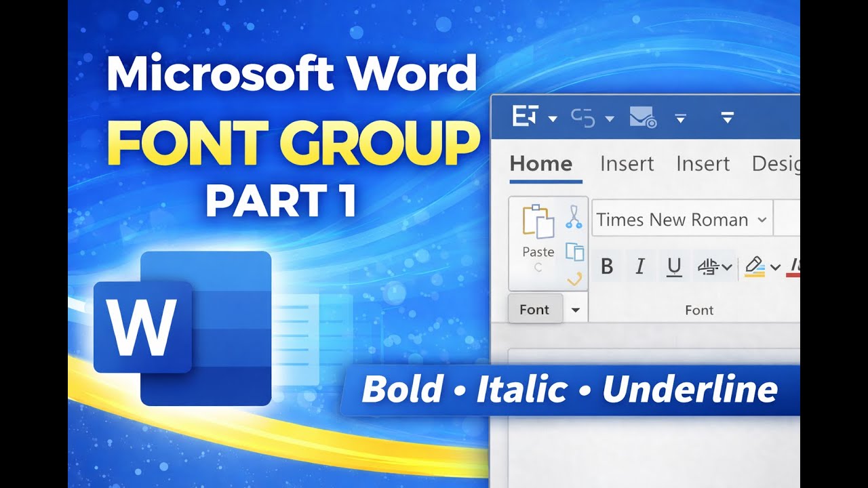The image size is (868, 488).
Task: Click the undo-style arrow icon in title bar
Action: click(583, 117)
